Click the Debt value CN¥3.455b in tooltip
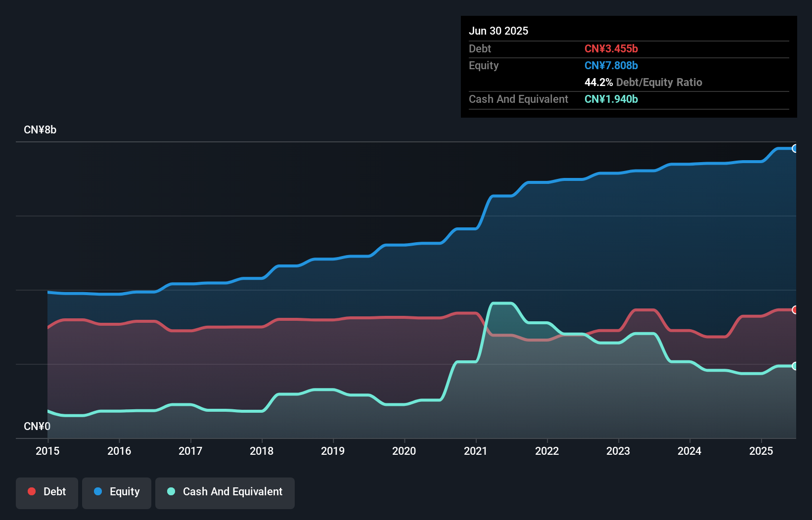Viewport: 812px width, 520px height. click(x=611, y=48)
